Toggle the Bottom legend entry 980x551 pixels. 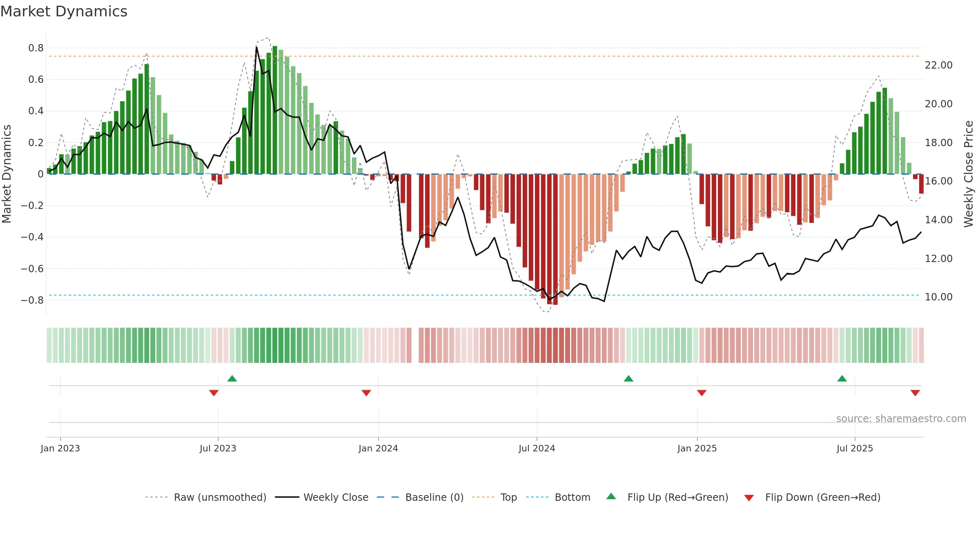point(558,497)
